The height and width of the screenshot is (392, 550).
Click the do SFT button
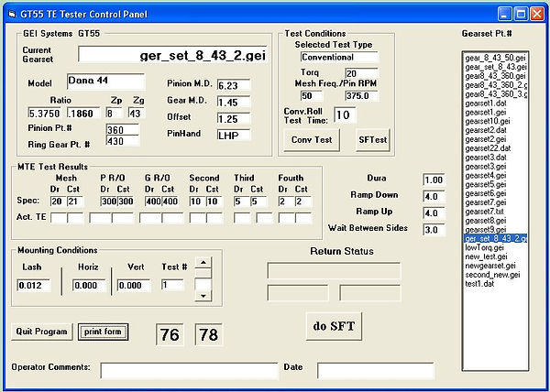(334, 326)
